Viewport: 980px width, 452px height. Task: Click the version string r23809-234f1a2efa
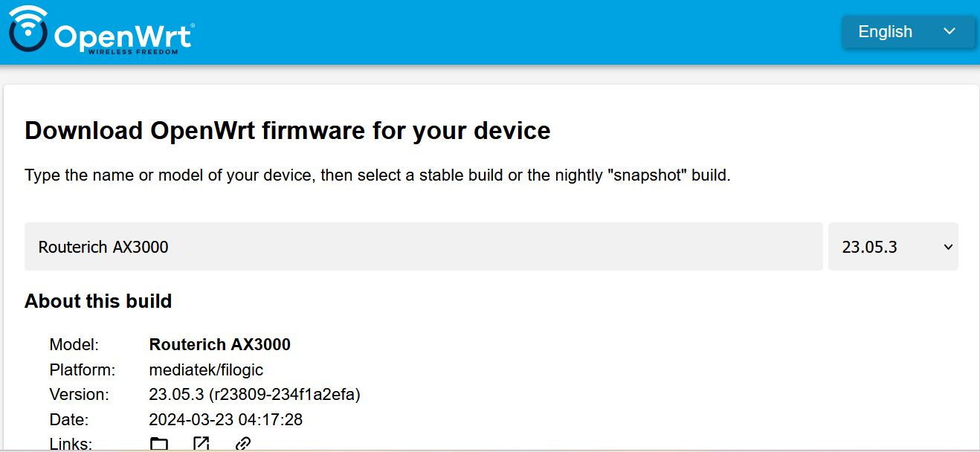coord(283,395)
